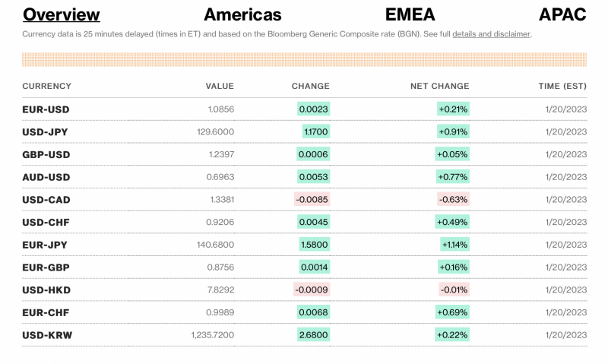Open the details and disclaimer link

click(491, 34)
